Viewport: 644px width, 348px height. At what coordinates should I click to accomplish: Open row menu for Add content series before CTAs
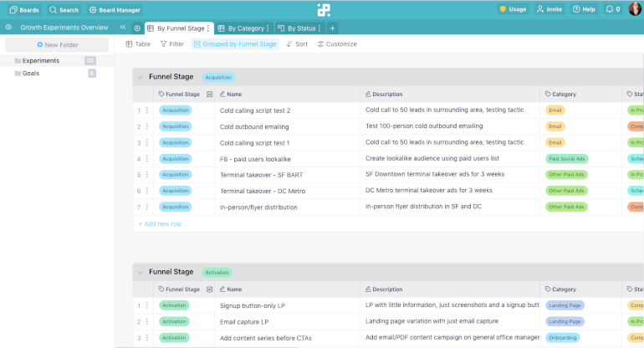[147, 338]
